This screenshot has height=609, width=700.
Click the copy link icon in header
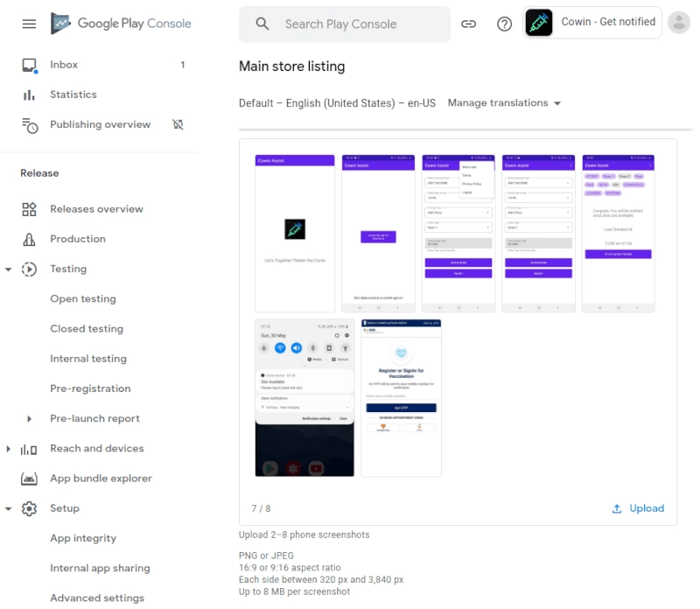[x=469, y=24]
